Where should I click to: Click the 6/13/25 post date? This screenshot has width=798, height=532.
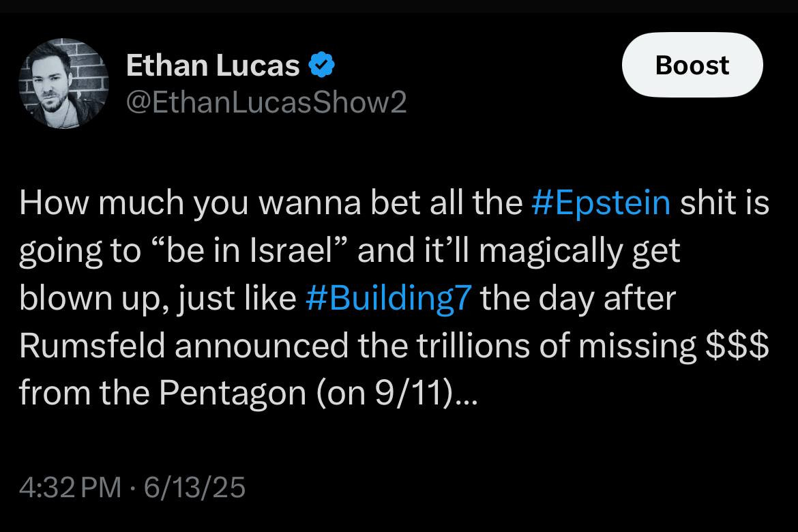[x=193, y=488]
